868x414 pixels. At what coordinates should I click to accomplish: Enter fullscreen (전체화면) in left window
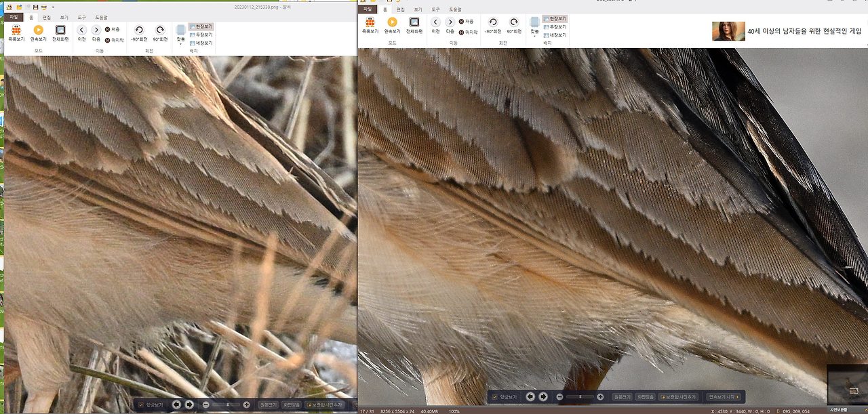[60, 33]
